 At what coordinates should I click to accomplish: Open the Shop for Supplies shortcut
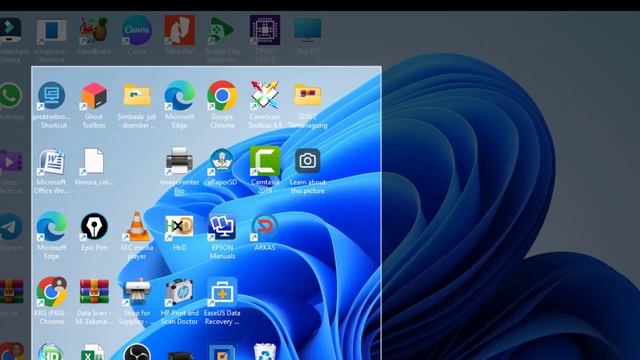(137, 292)
